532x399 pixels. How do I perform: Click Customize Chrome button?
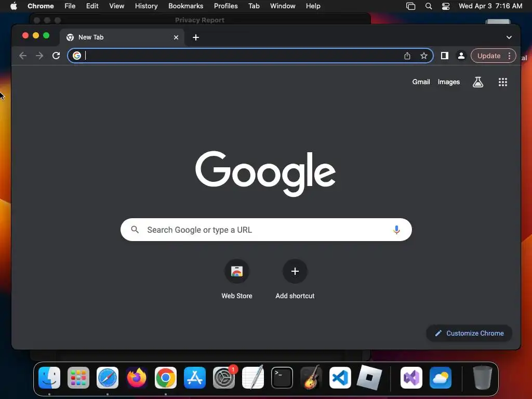tap(469, 333)
